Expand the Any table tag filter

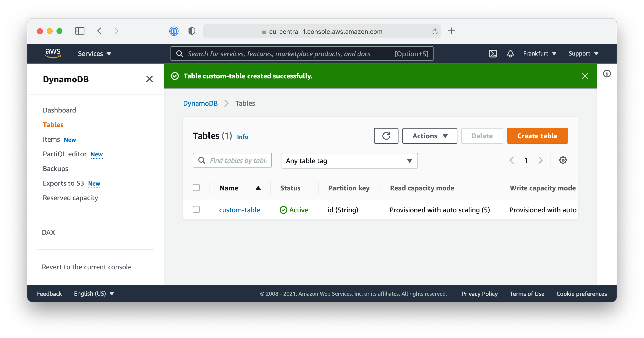coord(349,161)
